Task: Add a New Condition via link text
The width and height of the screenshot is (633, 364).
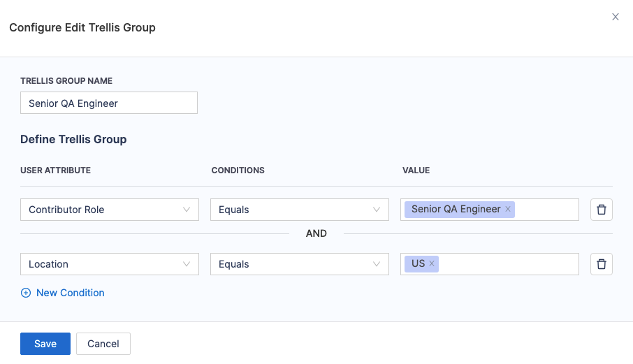Action: [70, 293]
